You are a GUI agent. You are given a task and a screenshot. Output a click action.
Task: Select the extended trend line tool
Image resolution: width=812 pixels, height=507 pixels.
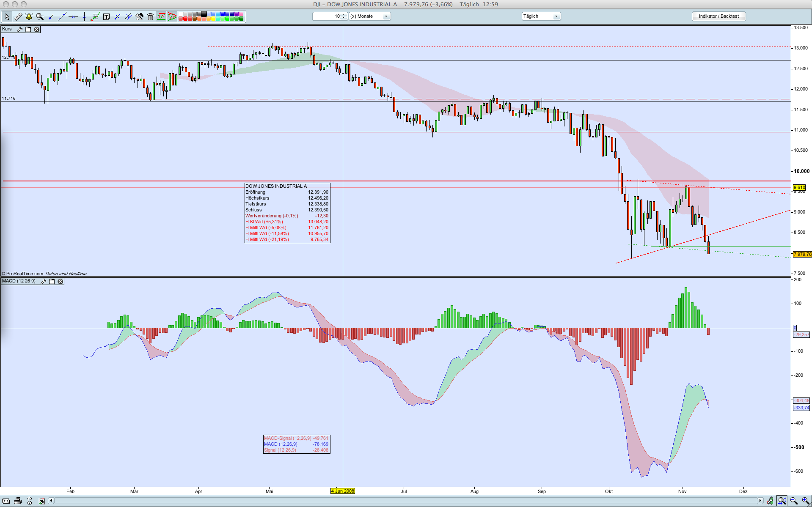(62, 16)
